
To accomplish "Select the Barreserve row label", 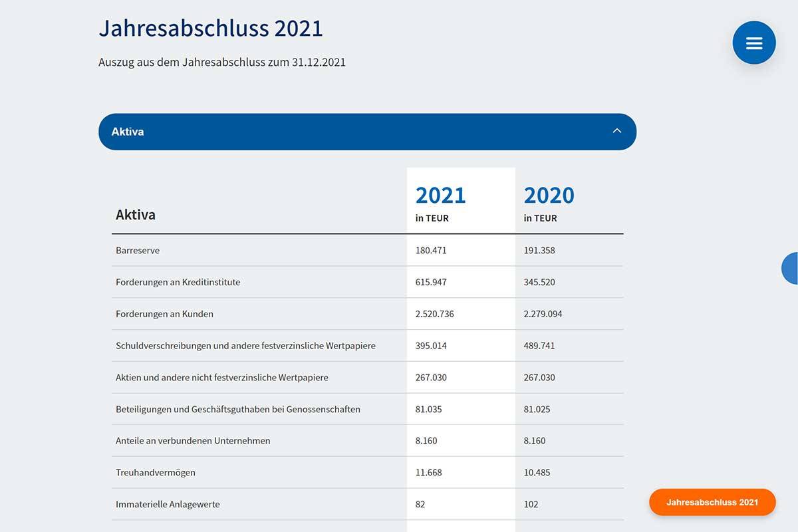I will point(138,251).
